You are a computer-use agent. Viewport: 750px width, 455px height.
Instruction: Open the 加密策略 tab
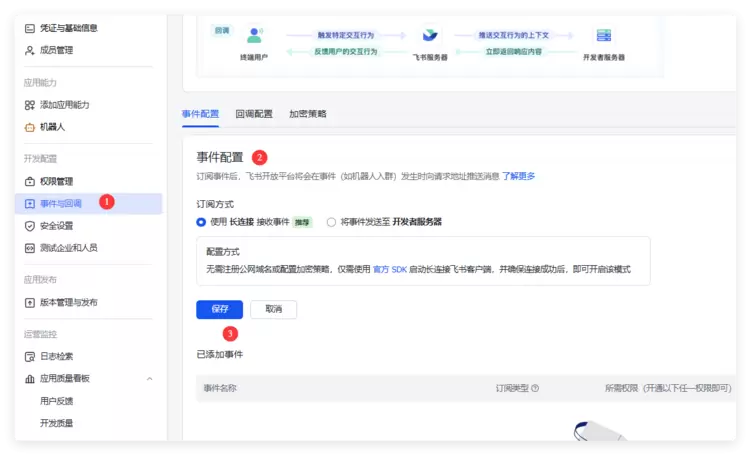[x=308, y=114]
